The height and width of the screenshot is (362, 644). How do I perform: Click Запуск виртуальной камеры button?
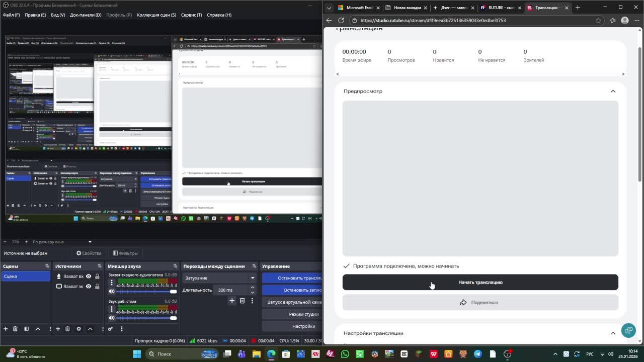[292, 302]
